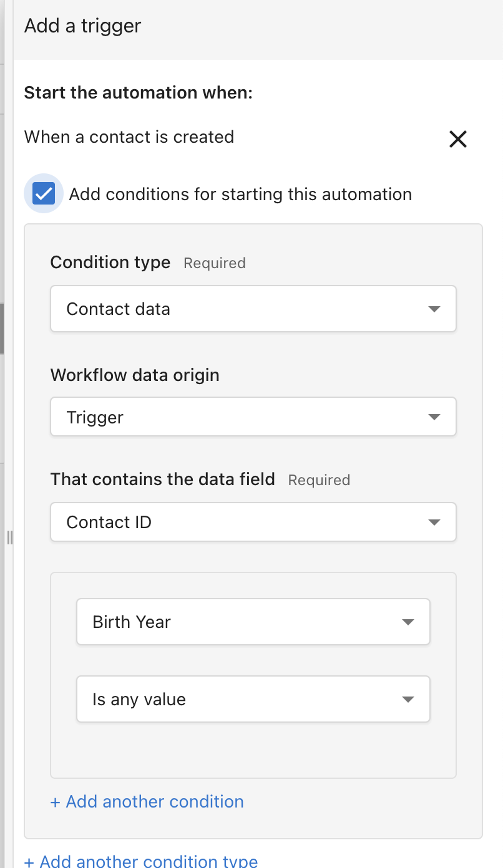This screenshot has width=503, height=868.
Task: Click the 'Add a trigger' panel header
Action: [83, 26]
